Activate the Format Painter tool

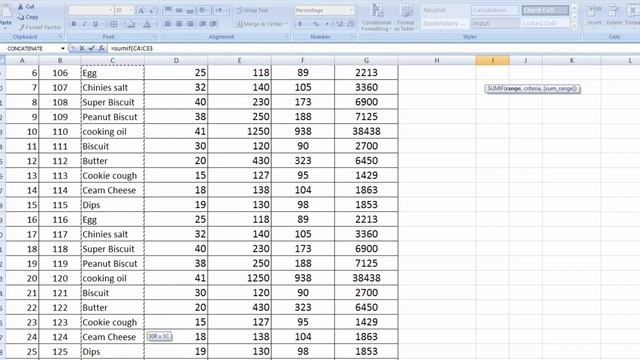click(x=40, y=27)
